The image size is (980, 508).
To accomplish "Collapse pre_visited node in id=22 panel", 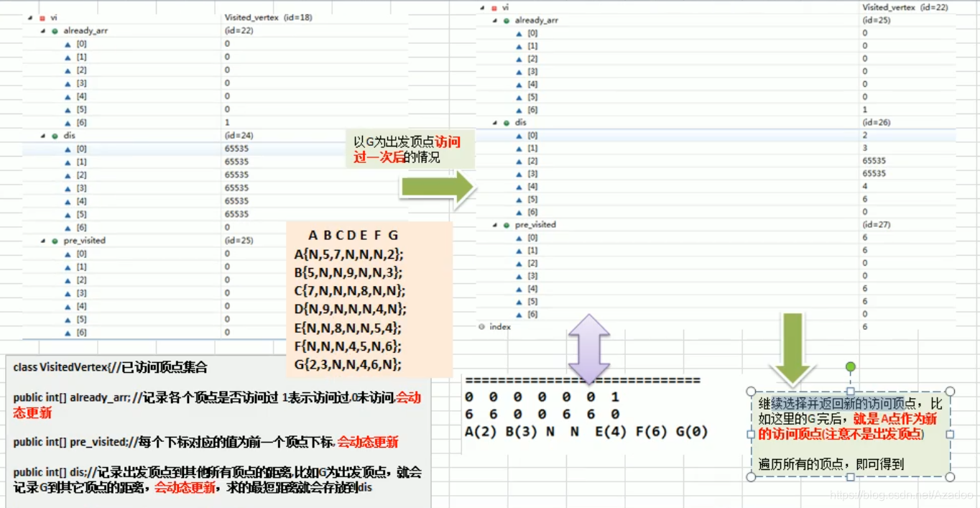I will [494, 225].
